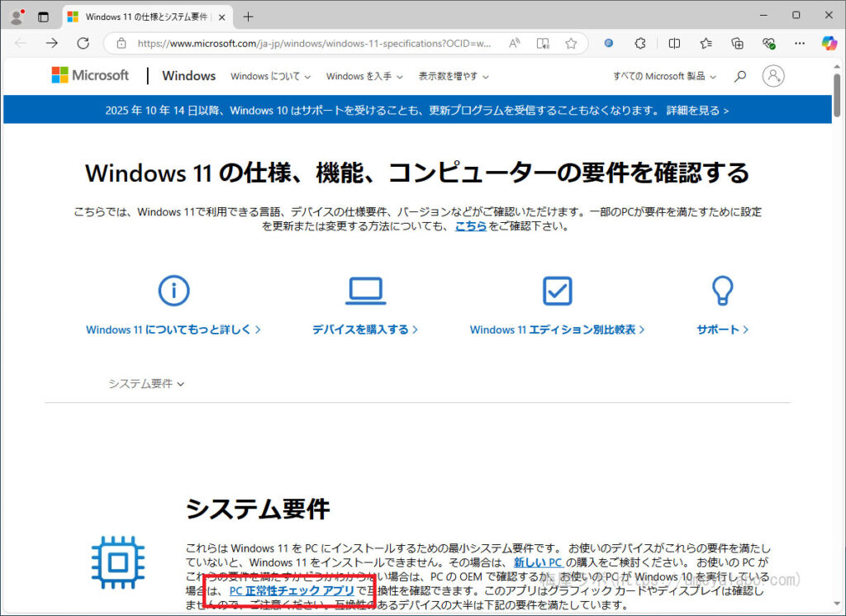Open the Edge profile icon
This screenshot has height=616, width=846.
pyautogui.click(x=17, y=17)
